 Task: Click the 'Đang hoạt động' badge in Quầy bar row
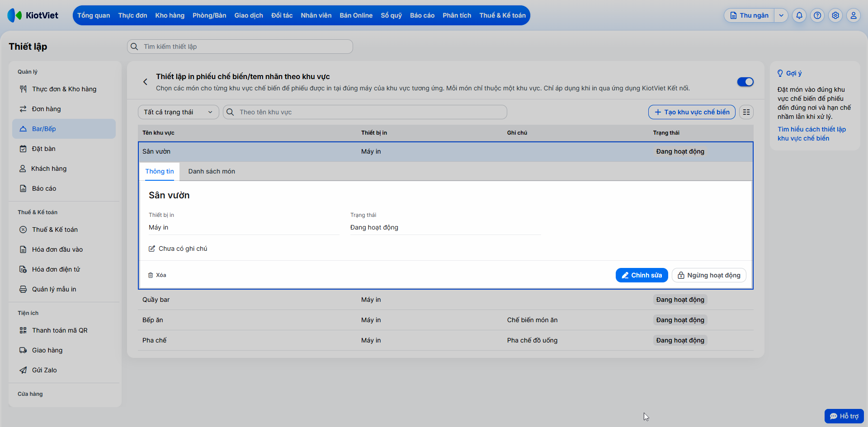point(680,300)
